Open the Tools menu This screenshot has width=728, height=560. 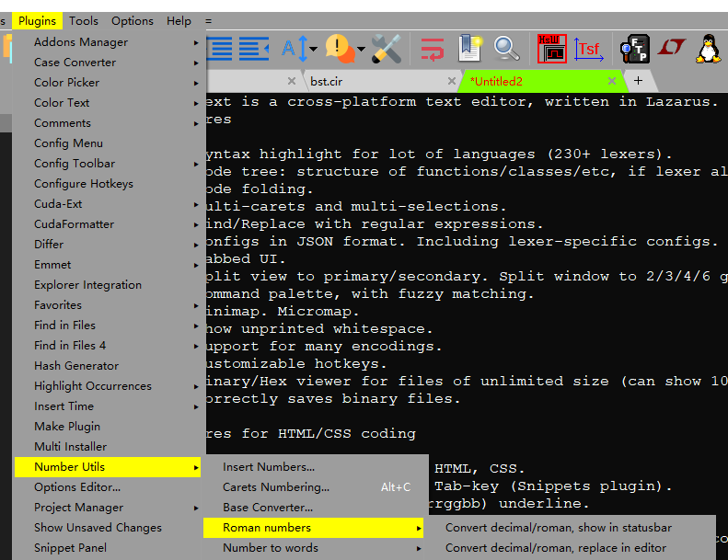(84, 20)
